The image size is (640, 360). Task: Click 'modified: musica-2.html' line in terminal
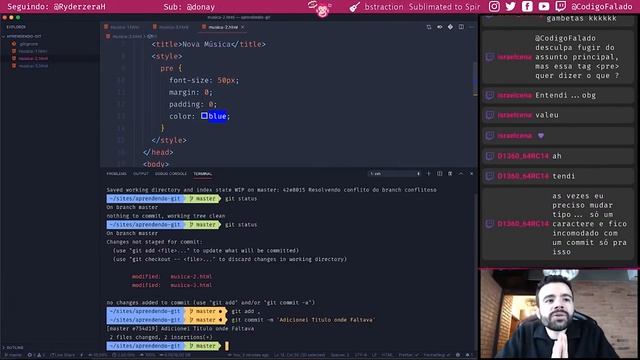tap(171, 277)
